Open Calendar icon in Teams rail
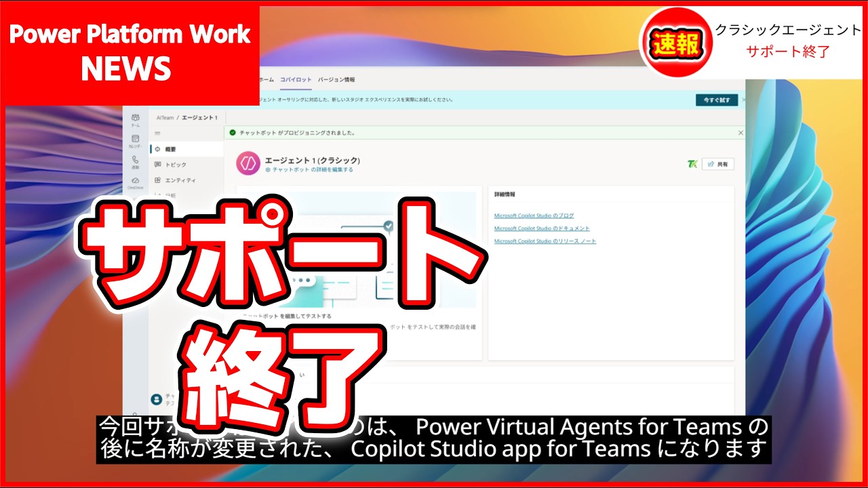Image resolution: width=868 pixels, height=488 pixels. click(136, 141)
